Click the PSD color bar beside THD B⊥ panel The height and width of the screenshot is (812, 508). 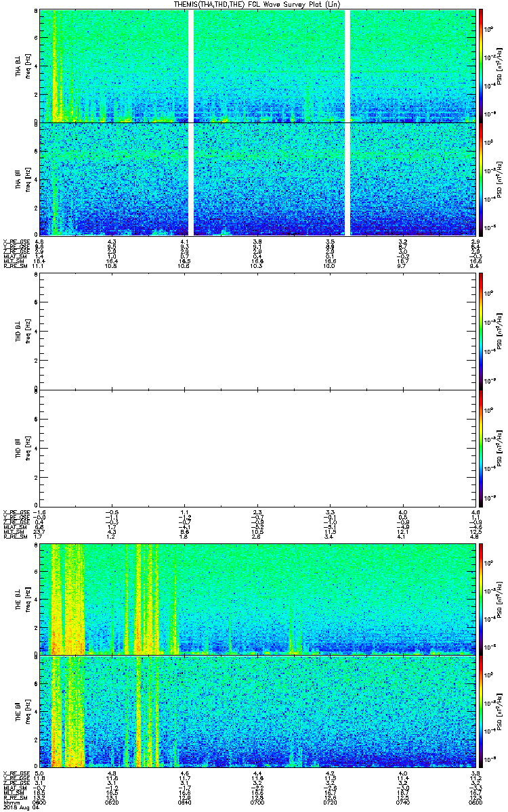click(482, 331)
